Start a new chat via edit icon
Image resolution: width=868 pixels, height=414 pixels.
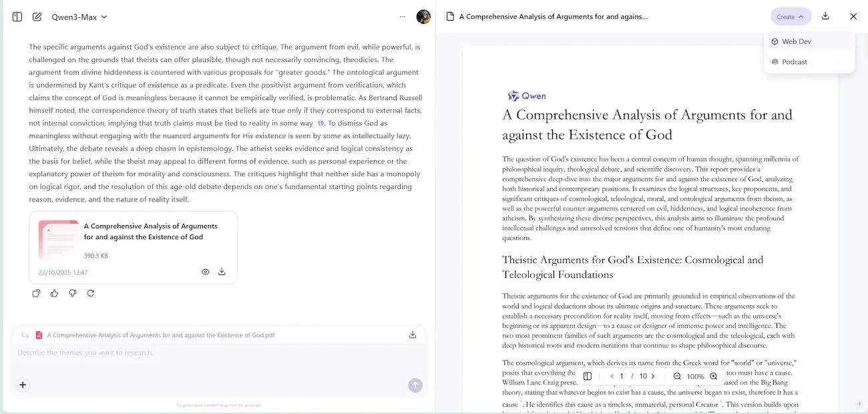point(37,17)
